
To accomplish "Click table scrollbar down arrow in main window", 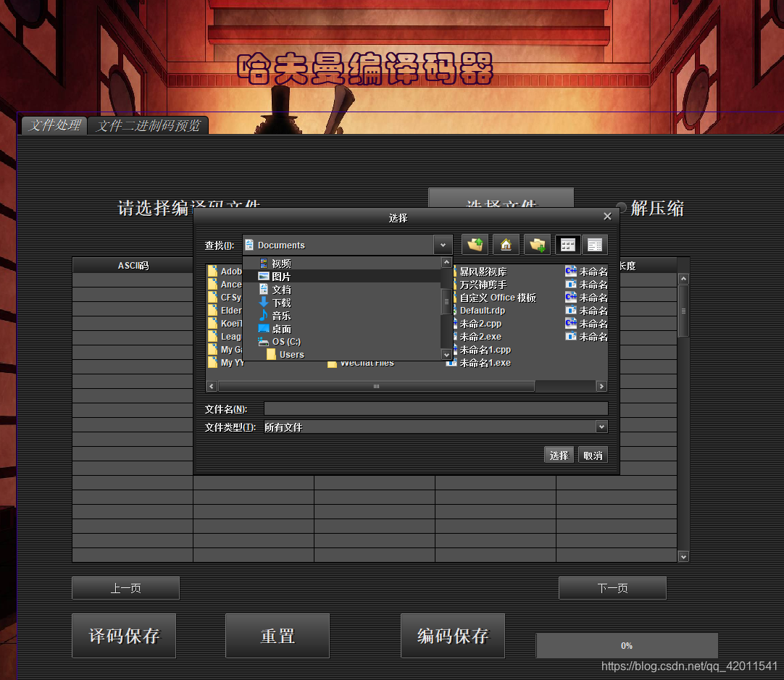I will click(683, 557).
